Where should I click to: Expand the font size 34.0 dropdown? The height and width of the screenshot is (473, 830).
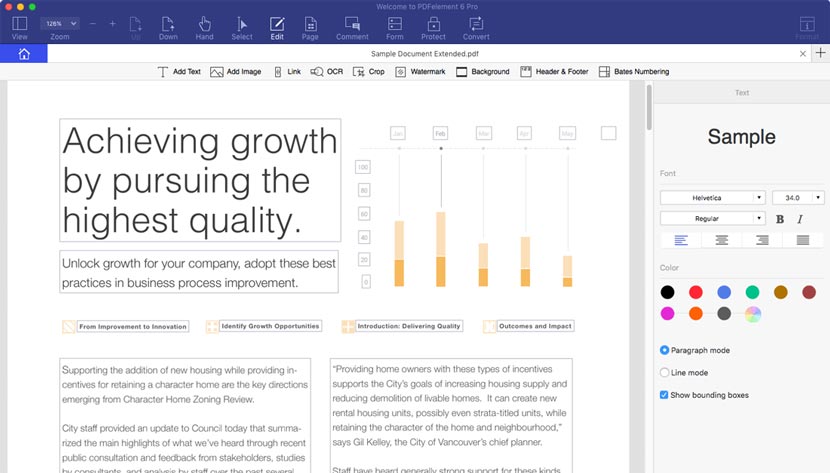(x=798, y=198)
